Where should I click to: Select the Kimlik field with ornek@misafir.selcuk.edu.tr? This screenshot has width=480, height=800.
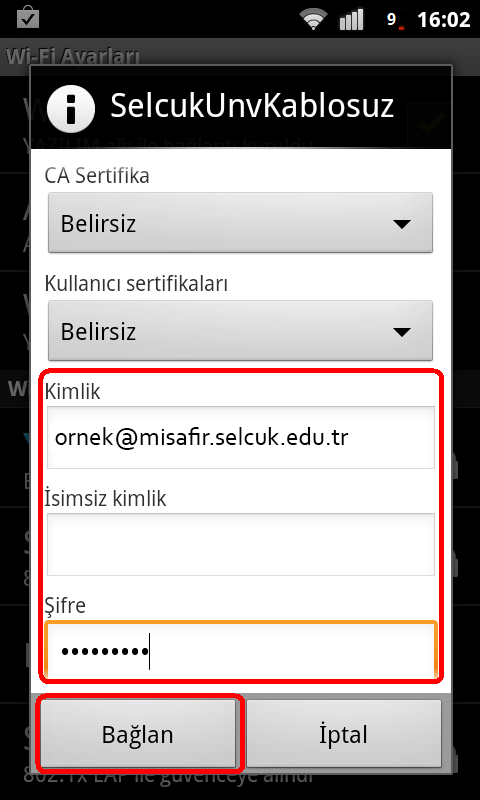[241, 437]
